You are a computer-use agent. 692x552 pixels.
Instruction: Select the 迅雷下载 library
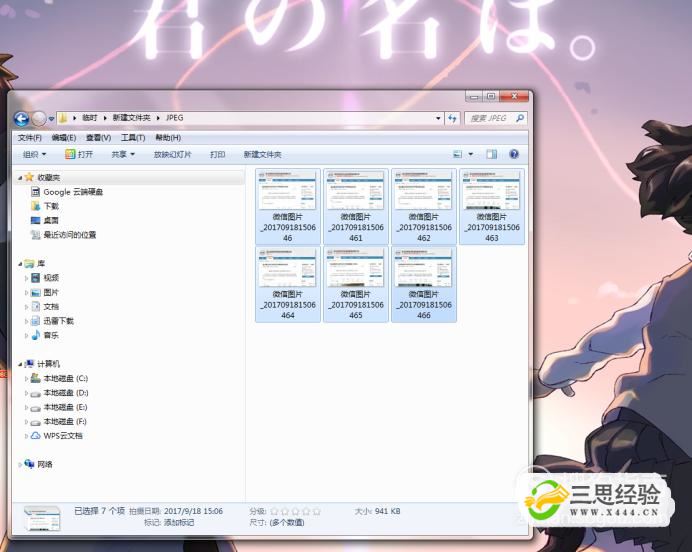pyautogui.click(x=58, y=321)
